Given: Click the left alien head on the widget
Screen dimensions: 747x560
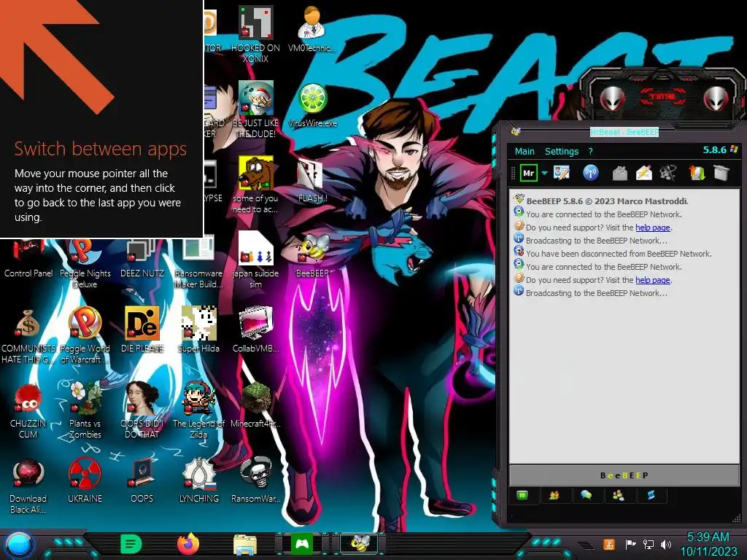Looking at the screenshot, I should (612, 99).
